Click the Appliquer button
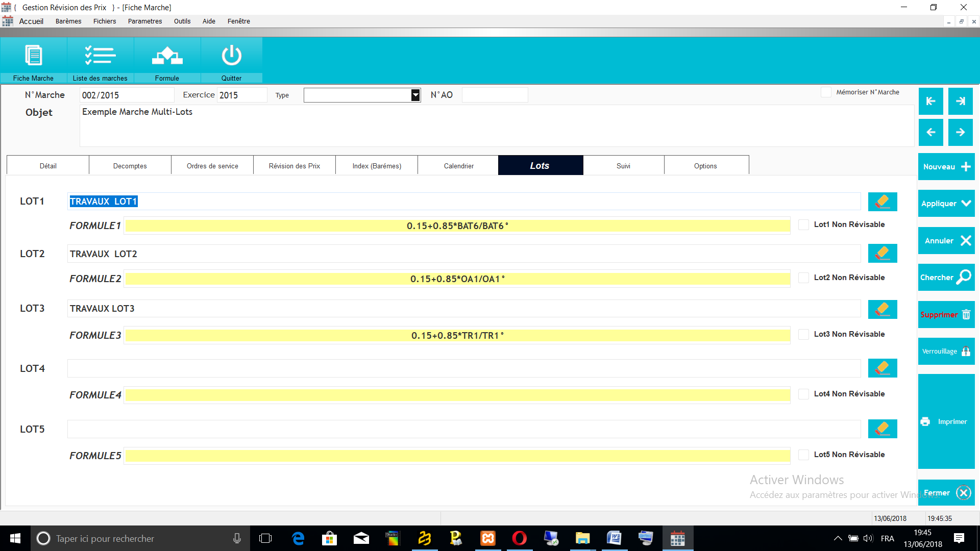The height and width of the screenshot is (551, 980). coord(946,204)
